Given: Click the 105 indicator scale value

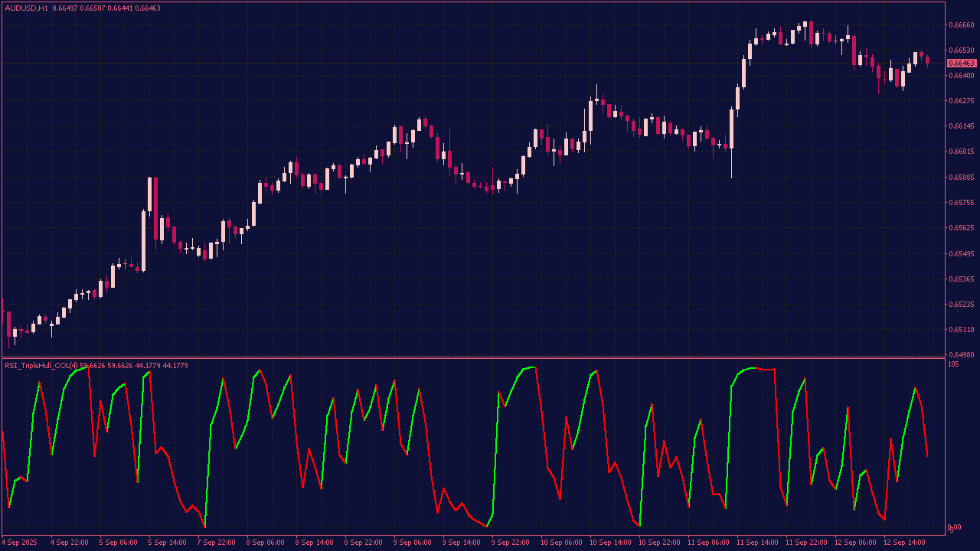Looking at the screenshot, I should pyautogui.click(x=953, y=364).
